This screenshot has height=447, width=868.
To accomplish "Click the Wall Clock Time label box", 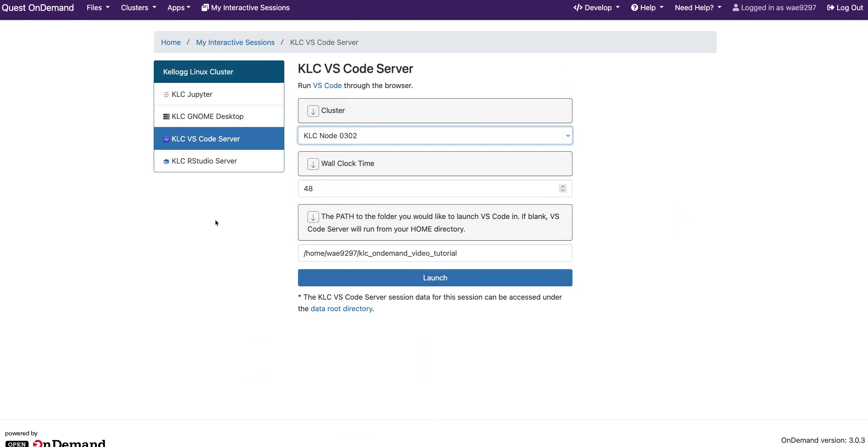I will coord(435,164).
